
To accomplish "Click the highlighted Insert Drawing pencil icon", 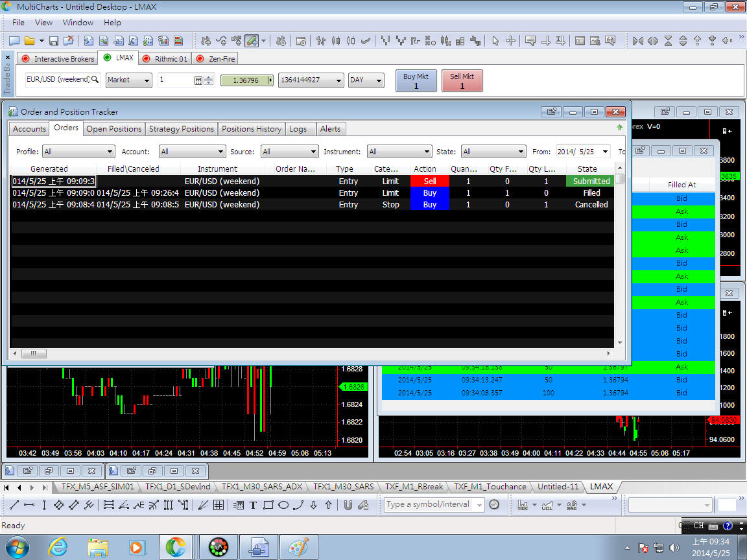I will (x=252, y=41).
